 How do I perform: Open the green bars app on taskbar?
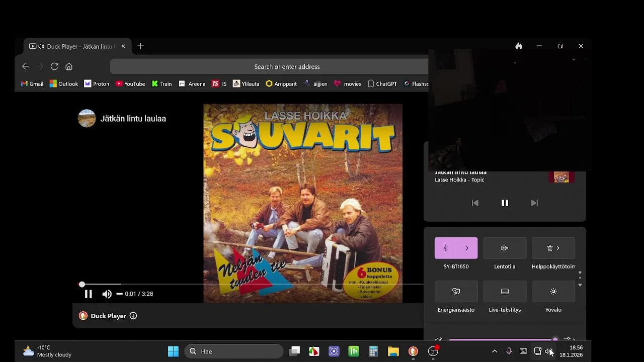[354, 351]
